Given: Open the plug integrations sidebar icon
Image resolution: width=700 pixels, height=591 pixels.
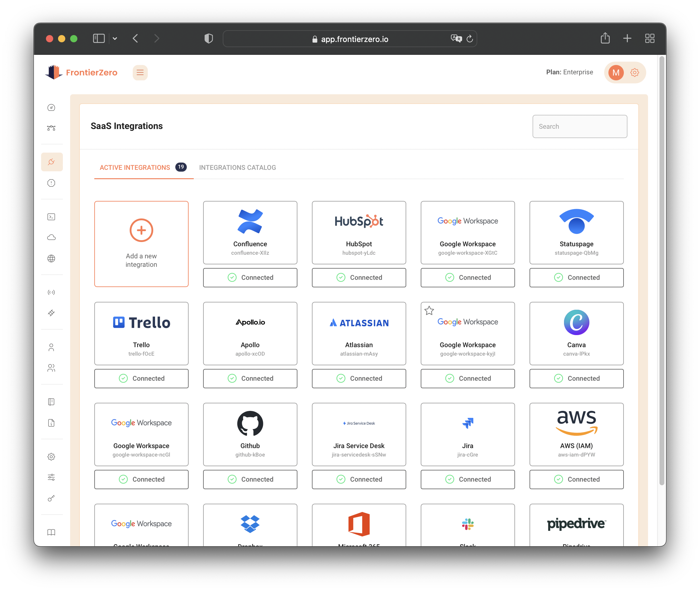Looking at the screenshot, I should tap(51, 162).
